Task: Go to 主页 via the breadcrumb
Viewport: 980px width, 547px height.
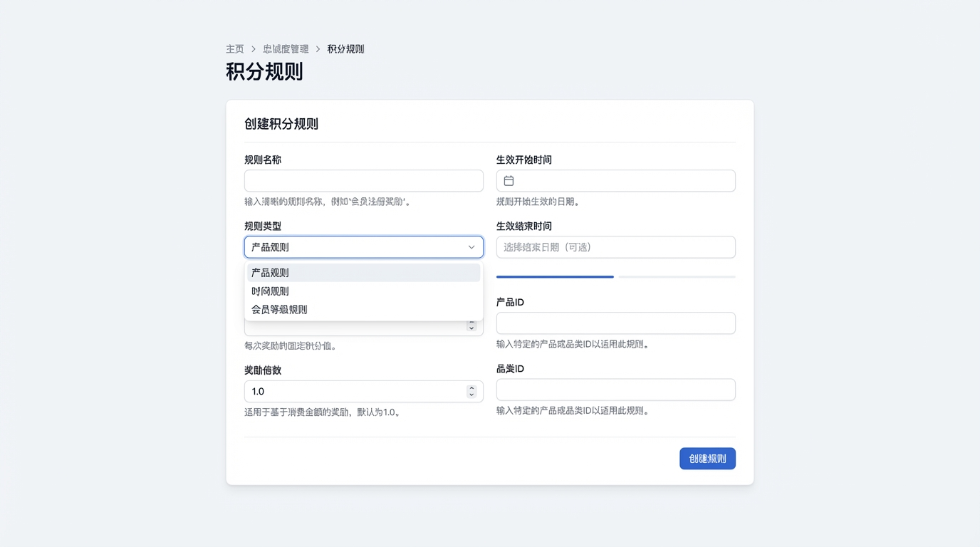Action: point(235,49)
